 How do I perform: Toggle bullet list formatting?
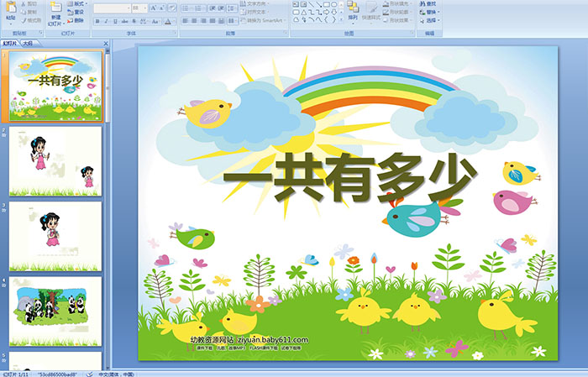point(186,8)
